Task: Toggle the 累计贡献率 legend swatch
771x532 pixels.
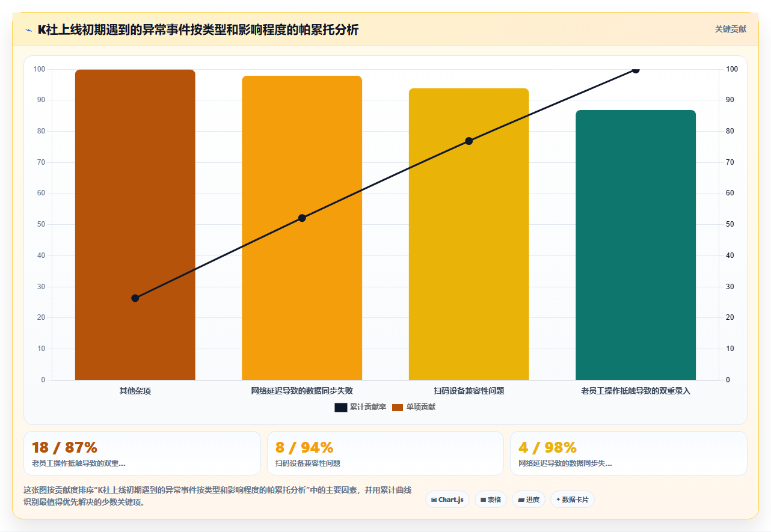Action: (341, 408)
